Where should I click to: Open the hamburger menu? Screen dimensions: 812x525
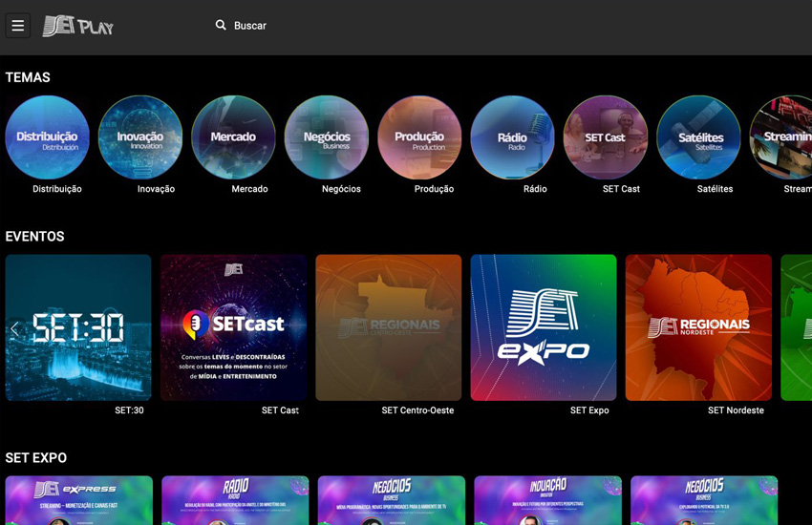coord(17,26)
